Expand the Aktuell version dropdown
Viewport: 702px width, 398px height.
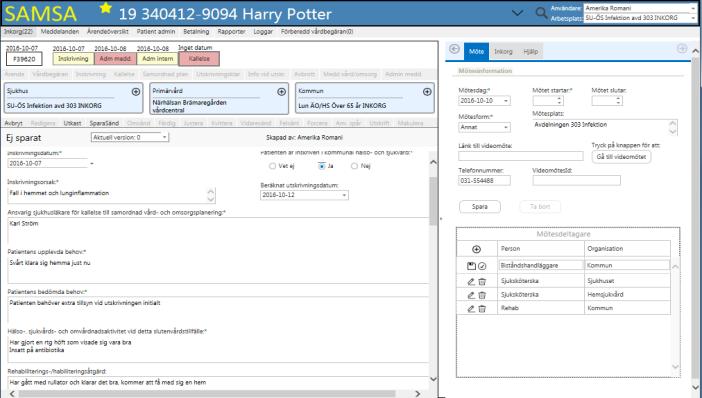(x=130, y=137)
